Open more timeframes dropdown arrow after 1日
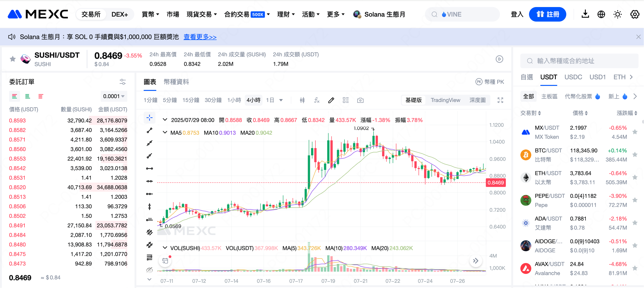Viewport: 644px width, 288px height. (281, 100)
